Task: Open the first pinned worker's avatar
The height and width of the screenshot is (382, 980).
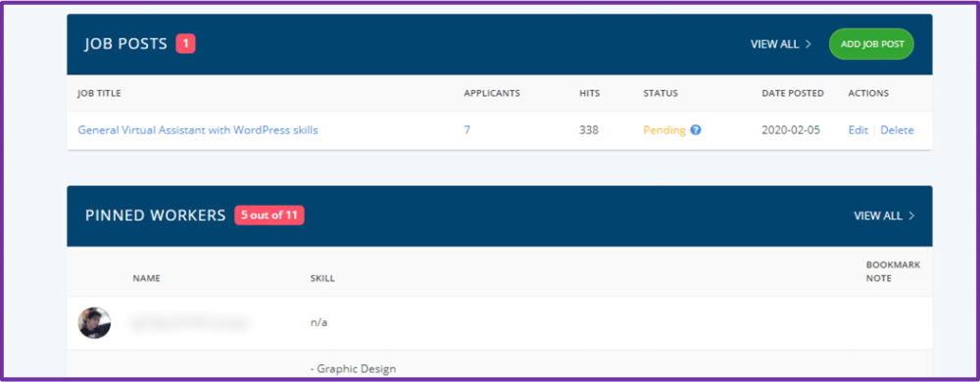Action: pos(94,322)
